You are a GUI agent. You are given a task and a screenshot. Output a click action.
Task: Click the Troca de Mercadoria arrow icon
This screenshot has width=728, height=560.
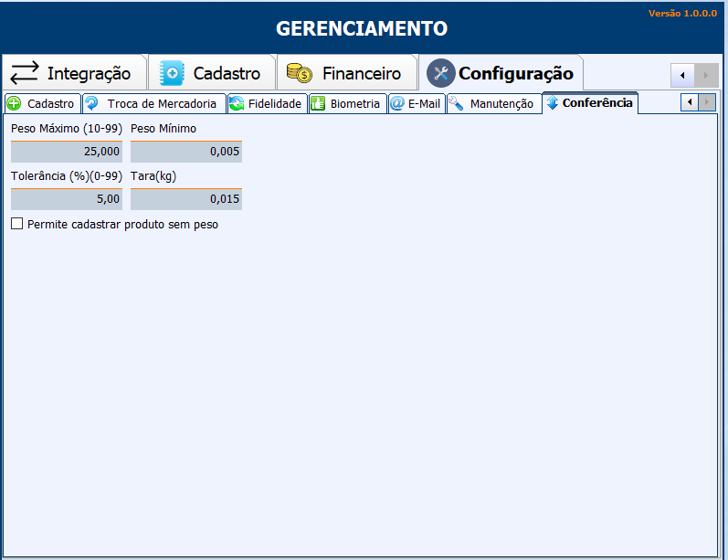[x=91, y=103]
